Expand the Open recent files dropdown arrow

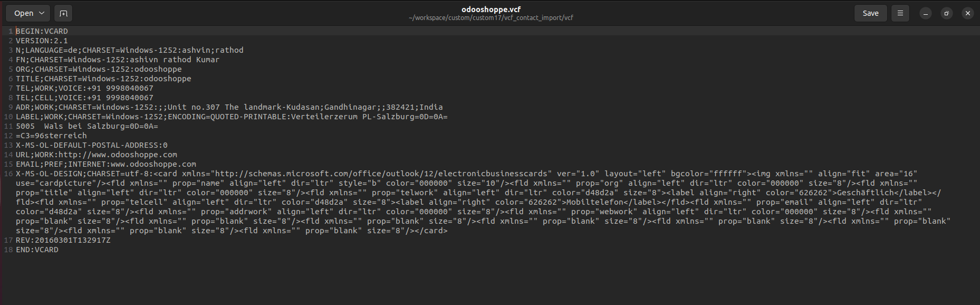[x=42, y=13]
